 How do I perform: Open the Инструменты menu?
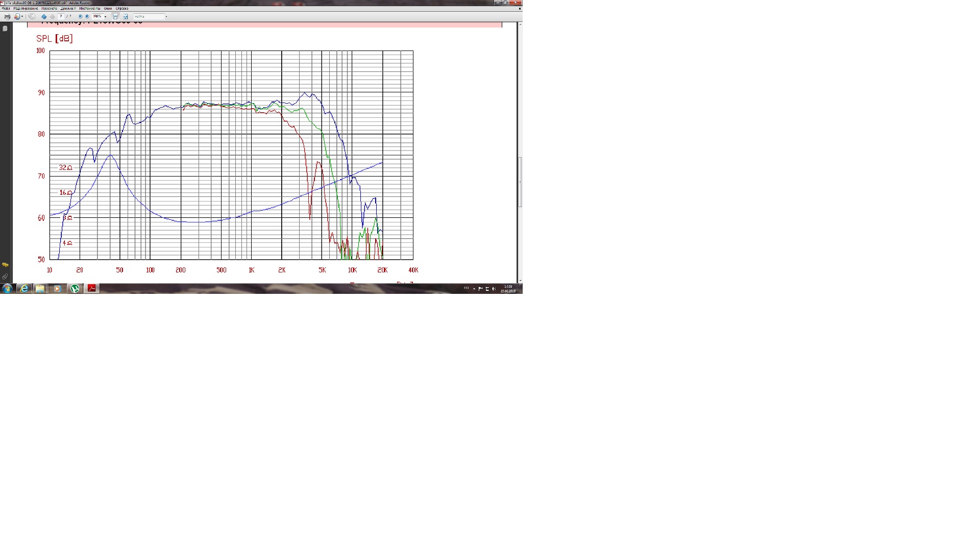coord(89,9)
